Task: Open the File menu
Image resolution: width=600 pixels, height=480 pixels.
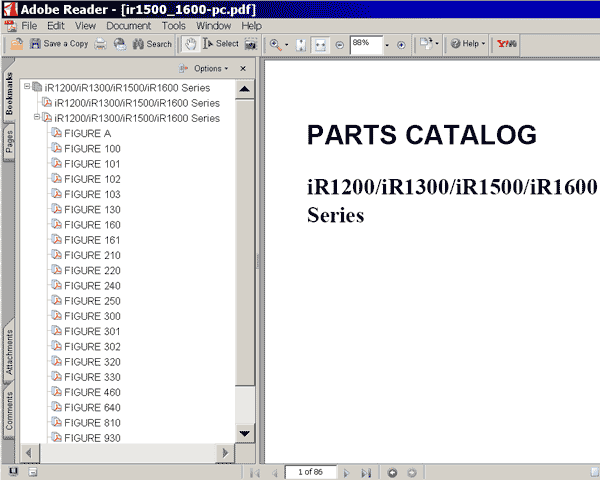Action: (29, 26)
